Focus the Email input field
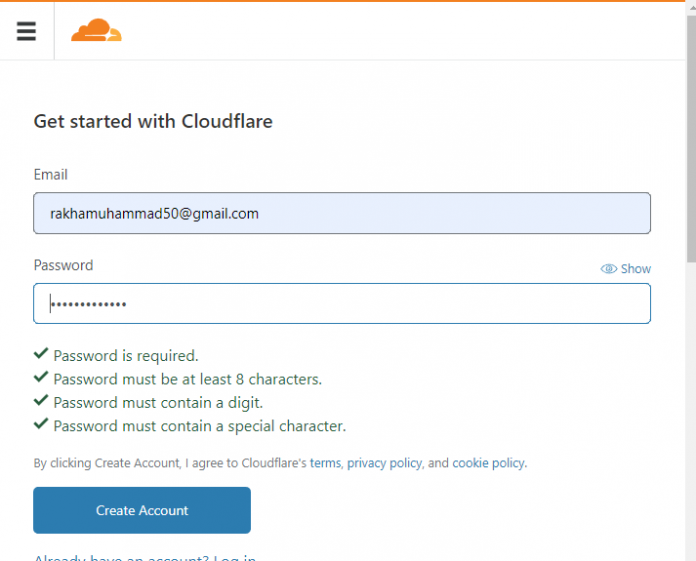The height and width of the screenshot is (561, 696). [x=342, y=213]
